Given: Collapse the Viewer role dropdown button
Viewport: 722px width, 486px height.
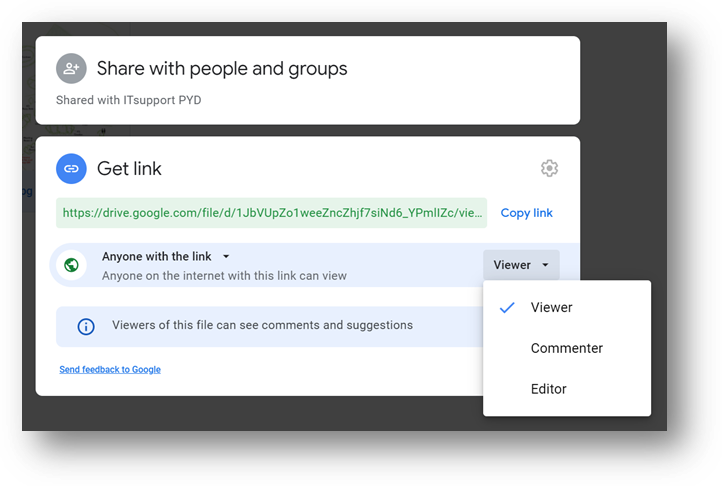Looking at the screenshot, I should (x=521, y=265).
